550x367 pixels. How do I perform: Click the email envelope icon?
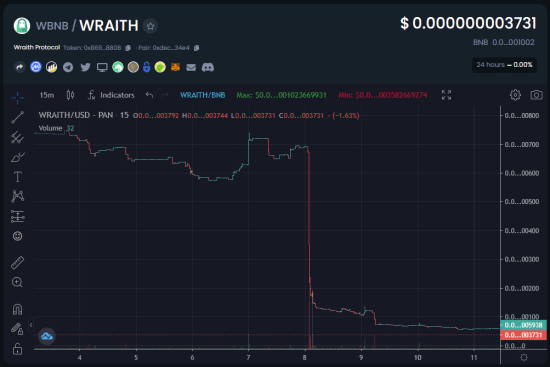191,67
